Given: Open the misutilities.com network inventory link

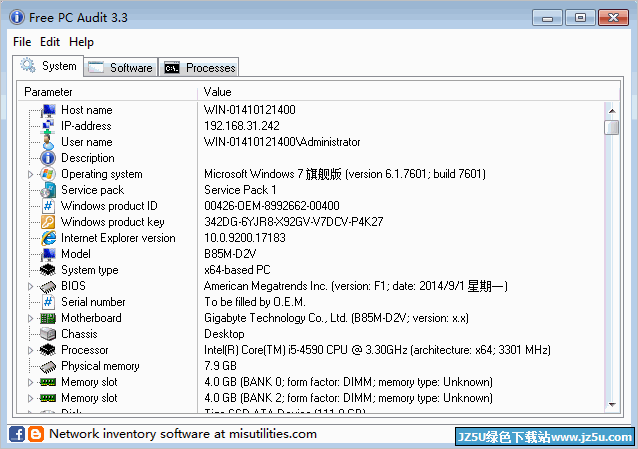Looking at the screenshot, I should pyautogui.click(x=183, y=434).
